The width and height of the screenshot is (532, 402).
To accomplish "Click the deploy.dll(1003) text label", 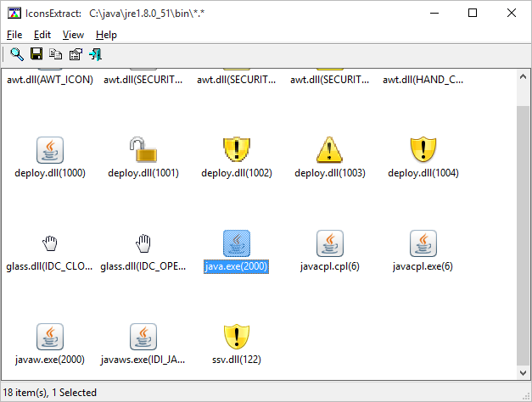I will [x=330, y=173].
